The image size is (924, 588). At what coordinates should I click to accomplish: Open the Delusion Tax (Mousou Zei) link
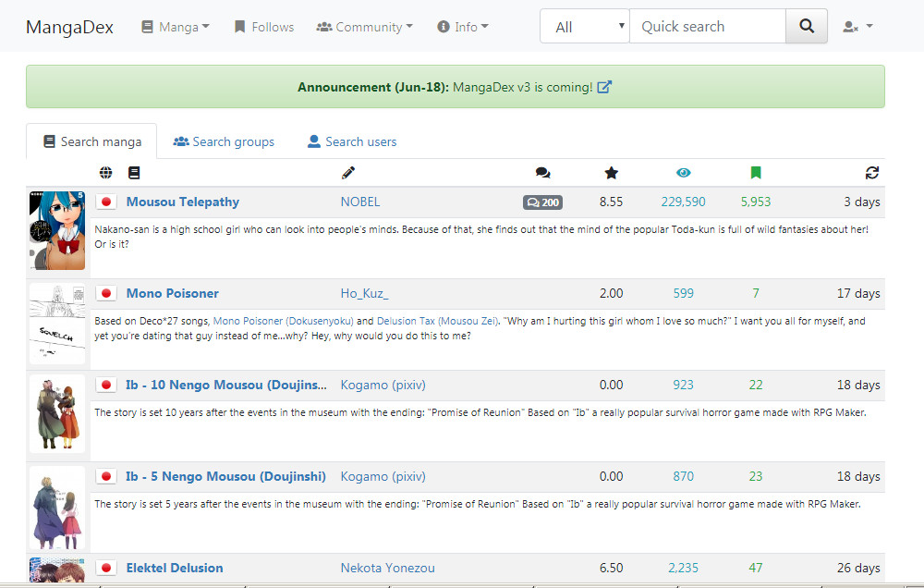click(438, 321)
